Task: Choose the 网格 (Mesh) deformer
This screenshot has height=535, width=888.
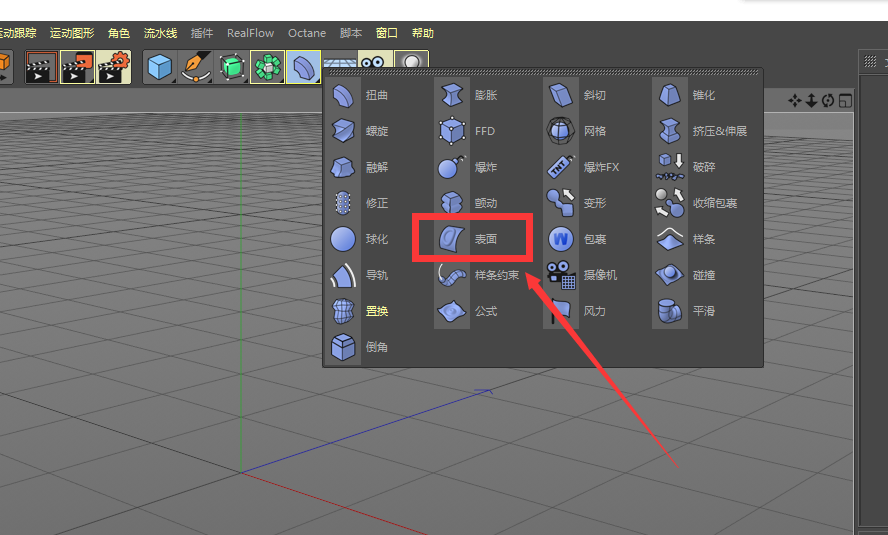Action: [577, 131]
